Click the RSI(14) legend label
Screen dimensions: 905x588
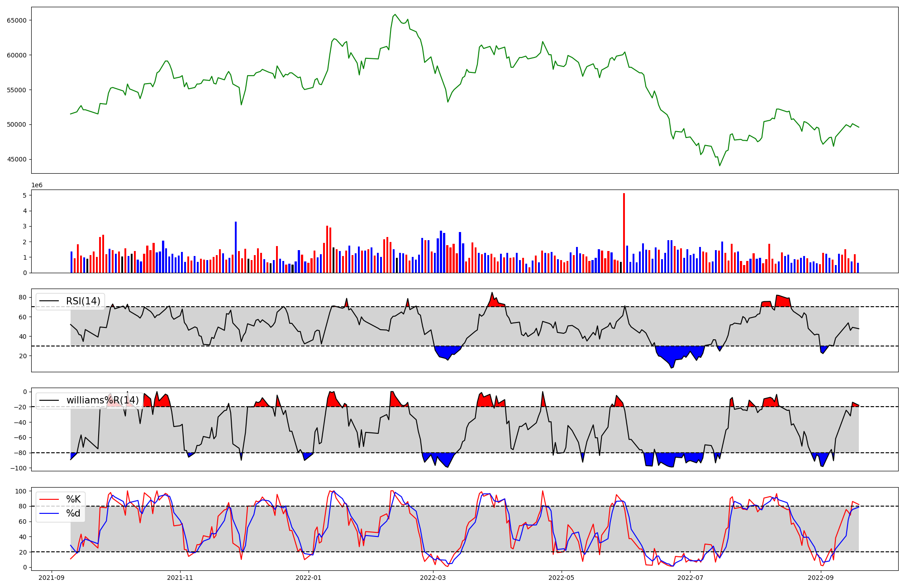pyautogui.click(x=83, y=301)
